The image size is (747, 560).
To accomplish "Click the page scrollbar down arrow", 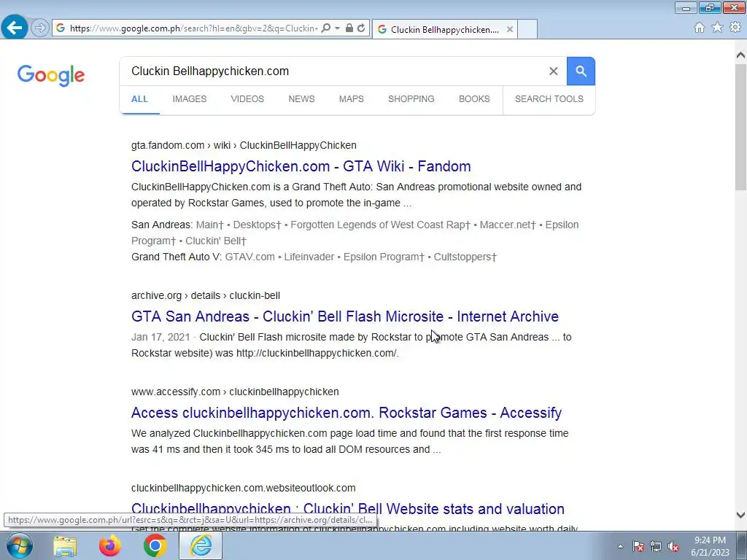I will (x=740, y=515).
